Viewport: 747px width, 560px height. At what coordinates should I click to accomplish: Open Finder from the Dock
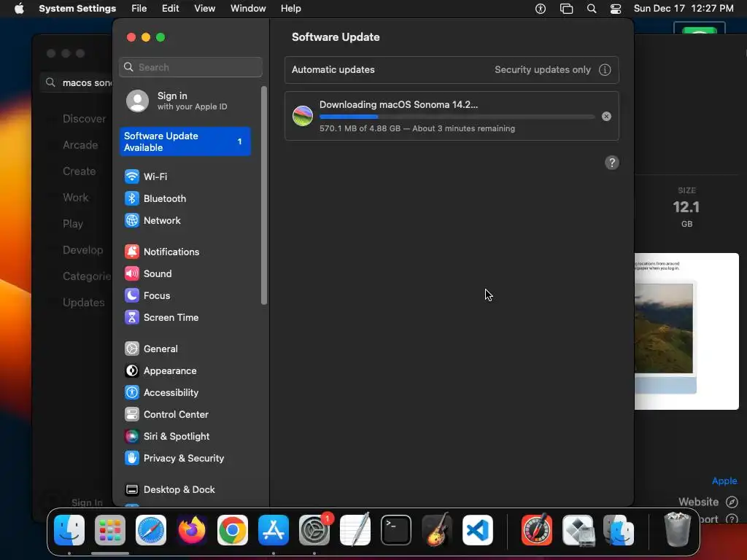click(69, 530)
